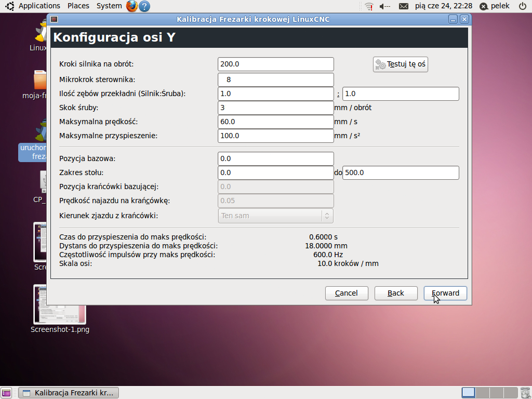Close the LinuxCNC calibration window
The width and height of the screenshot is (532, 399).
tap(464, 19)
